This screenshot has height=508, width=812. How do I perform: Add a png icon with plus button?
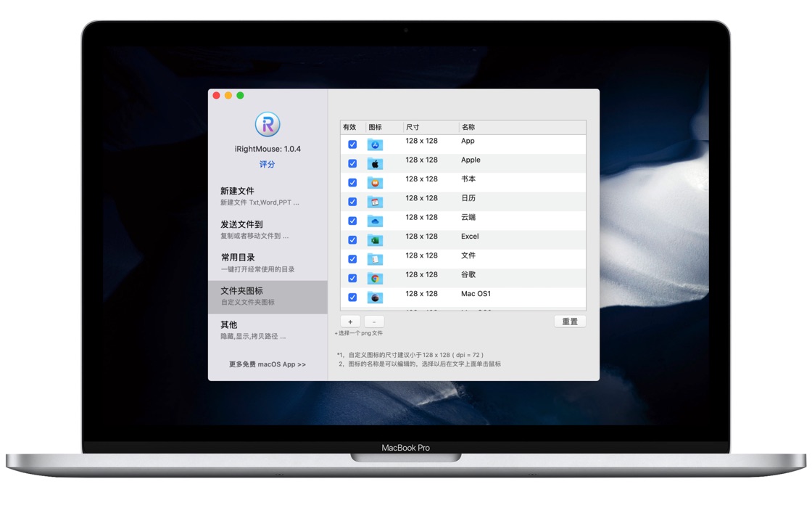[x=351, y=322]
